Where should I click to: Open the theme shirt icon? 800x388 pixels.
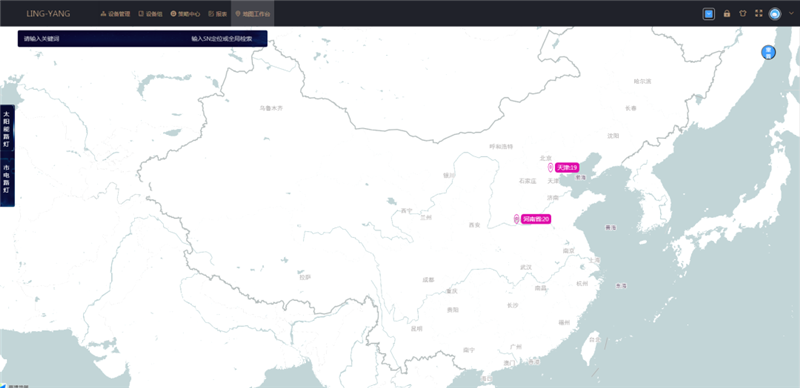pos(742,14)
